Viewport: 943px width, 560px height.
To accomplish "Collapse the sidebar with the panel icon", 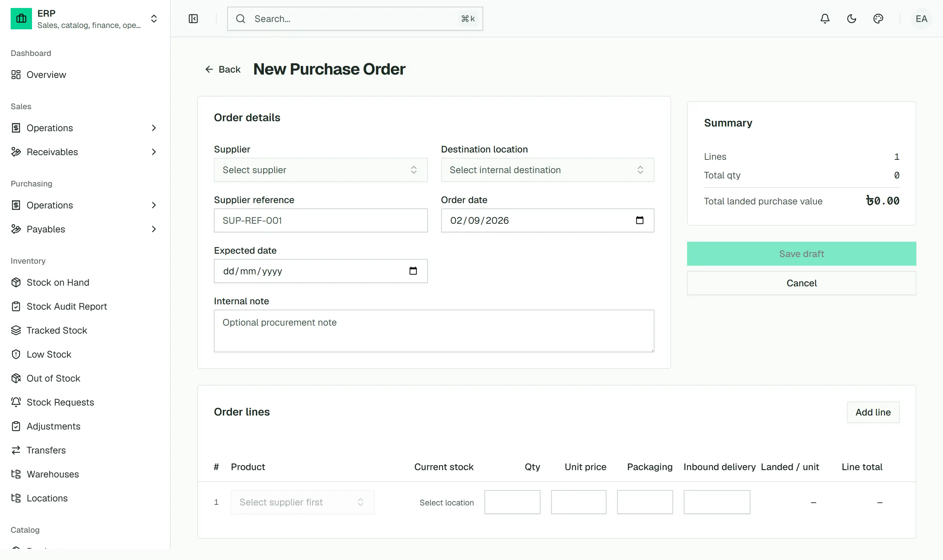I will [x=193, y=19].
